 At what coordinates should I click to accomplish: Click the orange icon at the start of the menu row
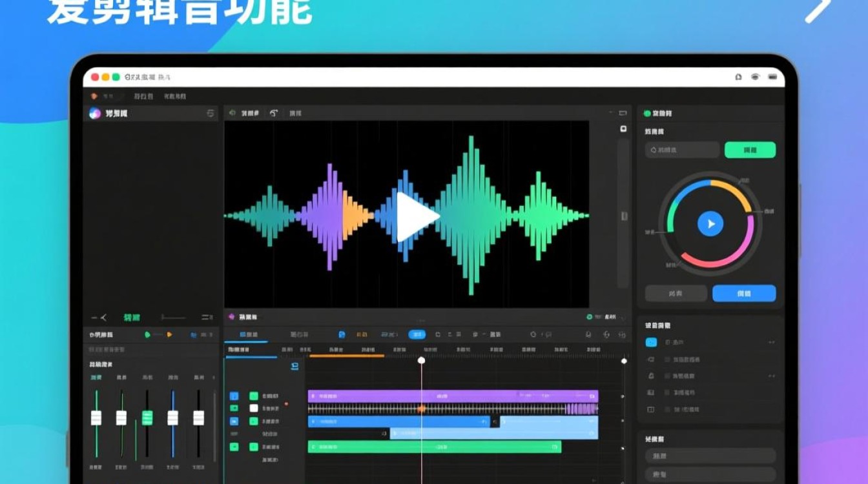(x=94, y=96)
